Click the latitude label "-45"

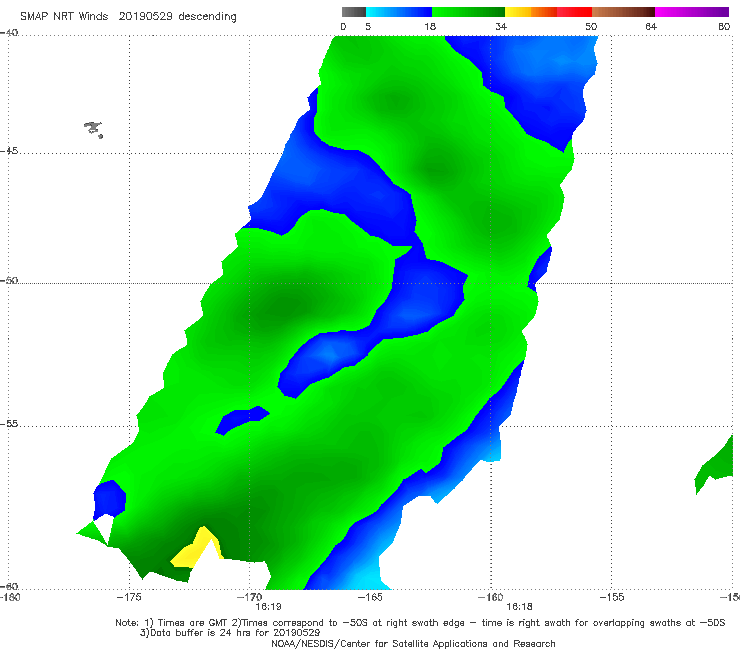(9, 151)
